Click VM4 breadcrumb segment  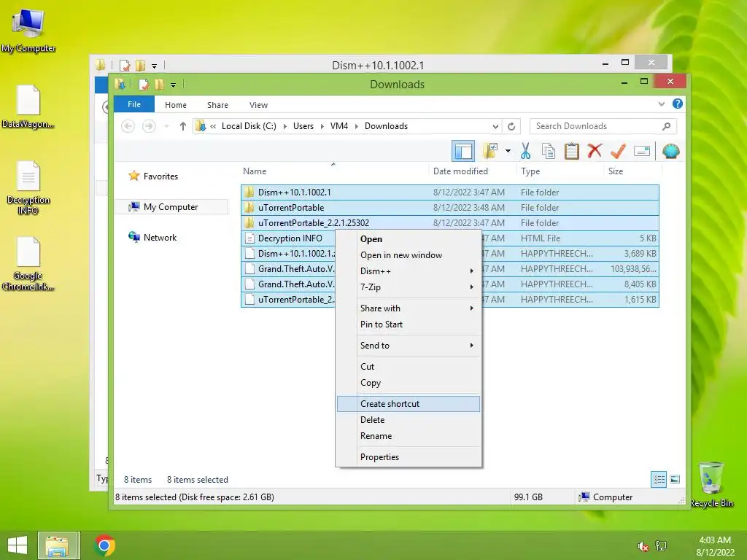(x=338, y=126)
